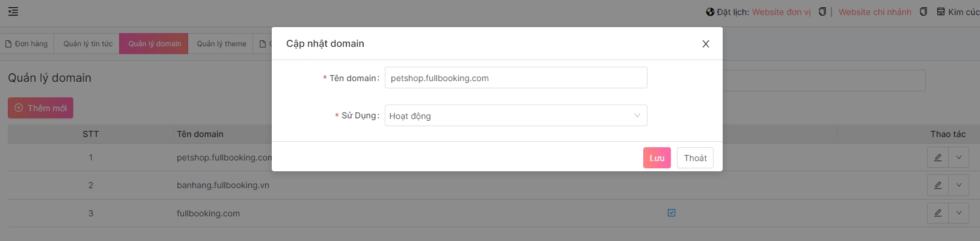Collapse the sidebar menu icon

13,11
